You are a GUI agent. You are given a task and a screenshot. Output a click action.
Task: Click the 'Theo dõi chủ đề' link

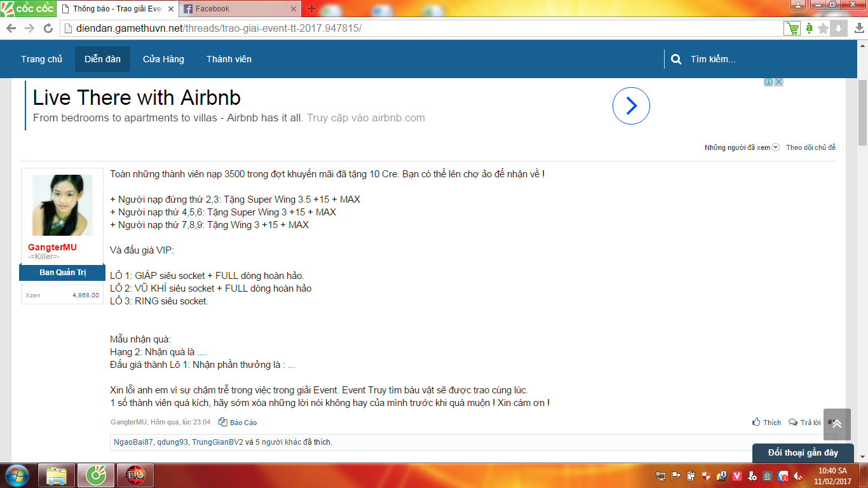point(810,147)
